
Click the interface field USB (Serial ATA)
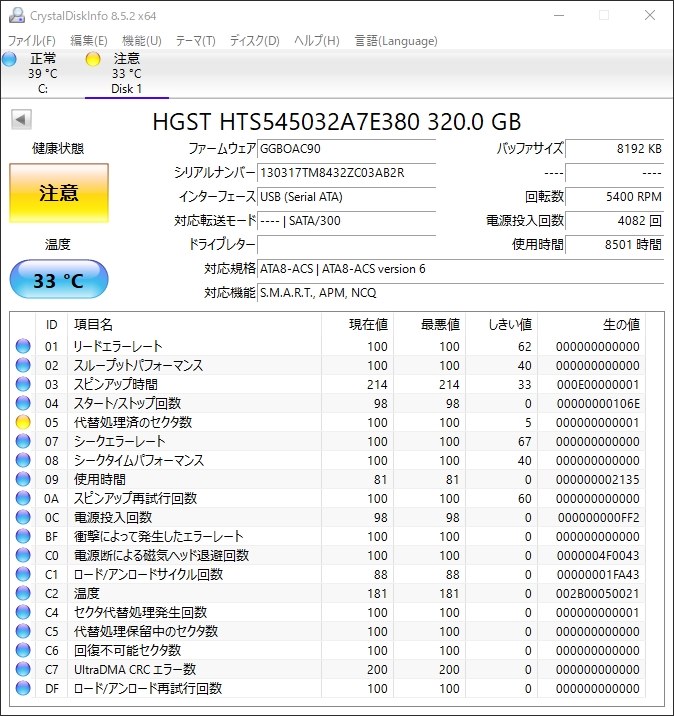pyautogui.click(x=347, y=197)
